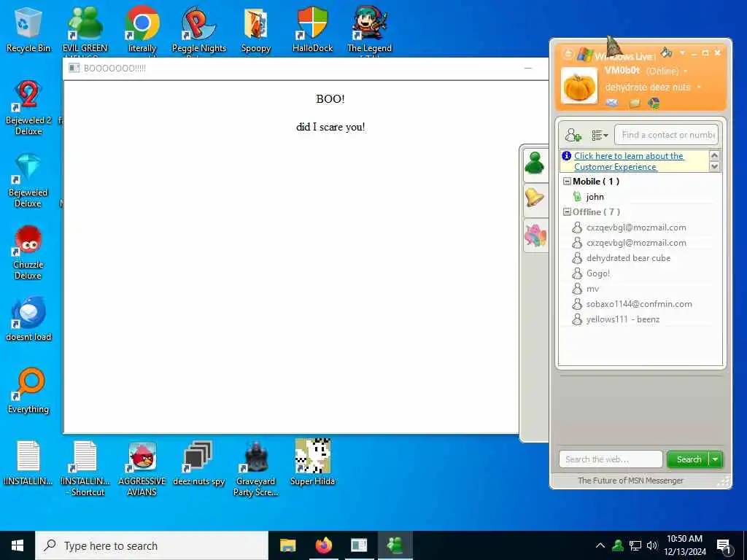Open Firefox from the taskbar
The width and height of the screenshot is (747, 560).
point(323,545)
